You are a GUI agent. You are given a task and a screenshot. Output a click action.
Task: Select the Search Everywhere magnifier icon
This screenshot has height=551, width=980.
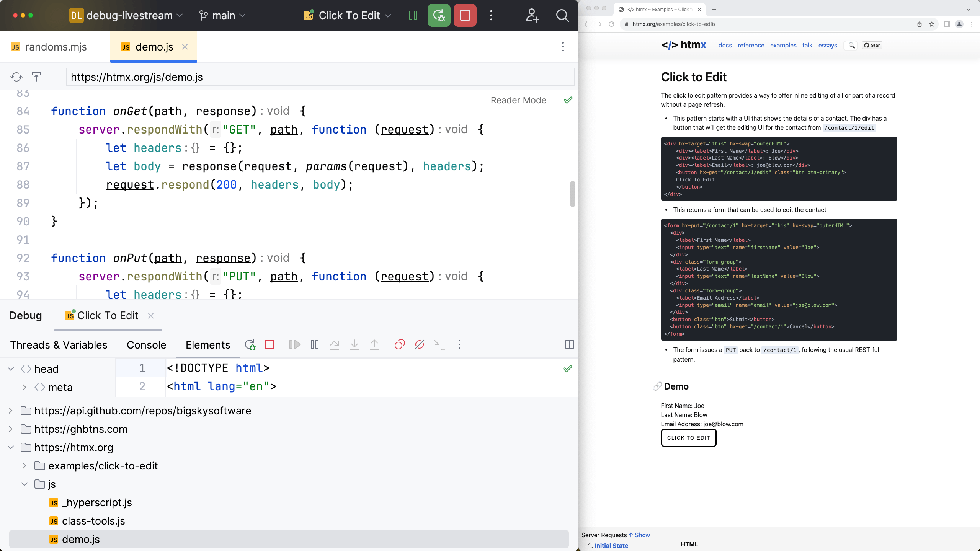tap(562, 16)
